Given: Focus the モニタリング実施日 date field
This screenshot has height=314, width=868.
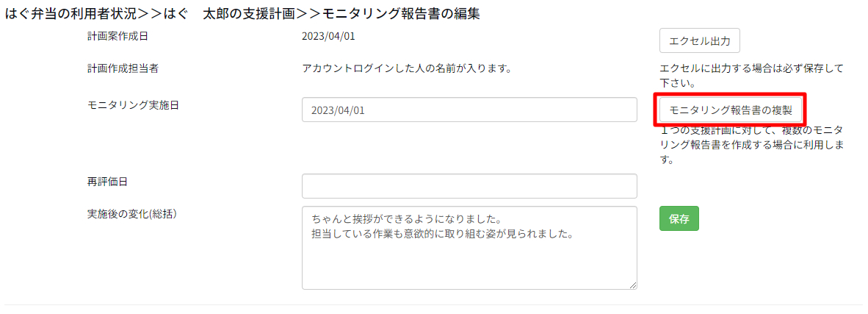Looking at the screenshot, I should click(x=469, y=110).
